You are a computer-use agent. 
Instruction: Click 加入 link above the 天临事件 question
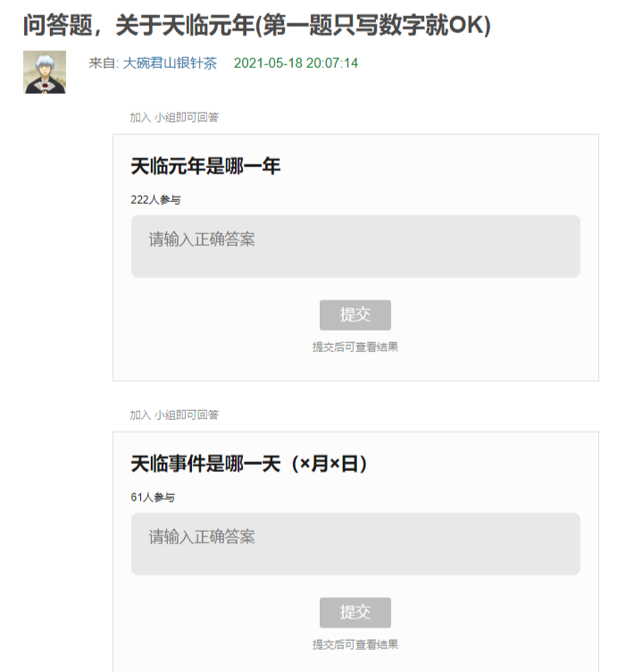(140, 415)
